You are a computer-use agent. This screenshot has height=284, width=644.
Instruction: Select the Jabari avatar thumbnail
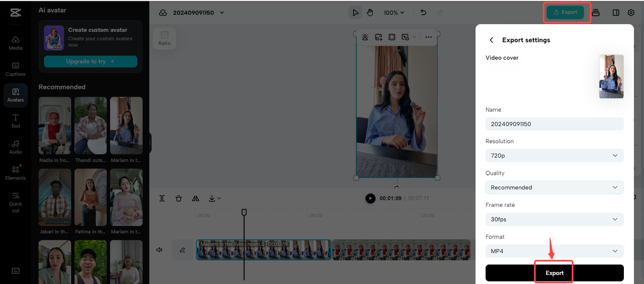[55, 197]
